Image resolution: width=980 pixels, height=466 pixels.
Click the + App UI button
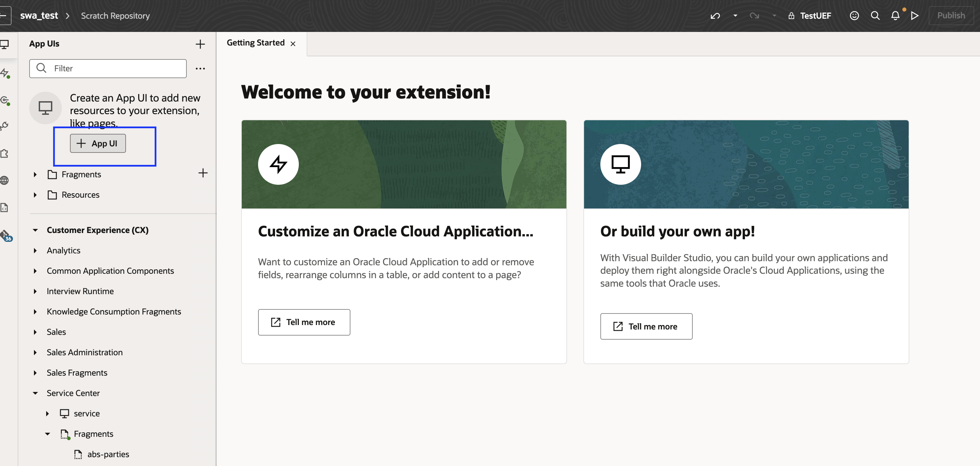tap(97, 143)
